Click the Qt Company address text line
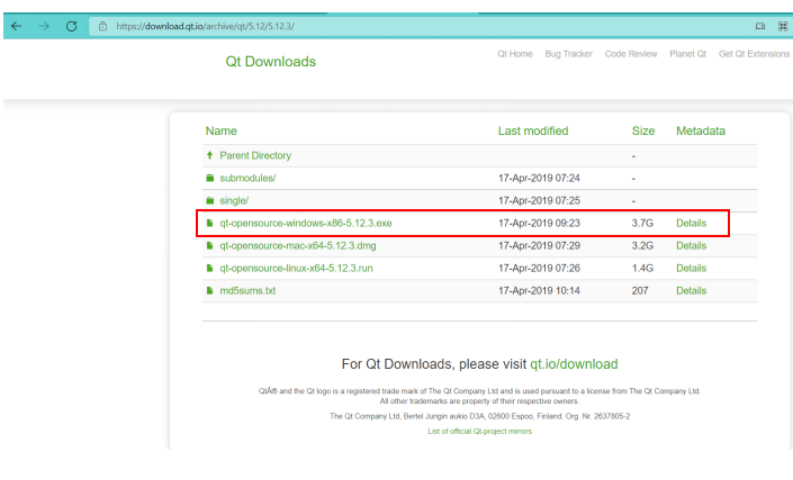Image resolution: width=793 pixels, height=480 pixels. click(x=479, y=416)
